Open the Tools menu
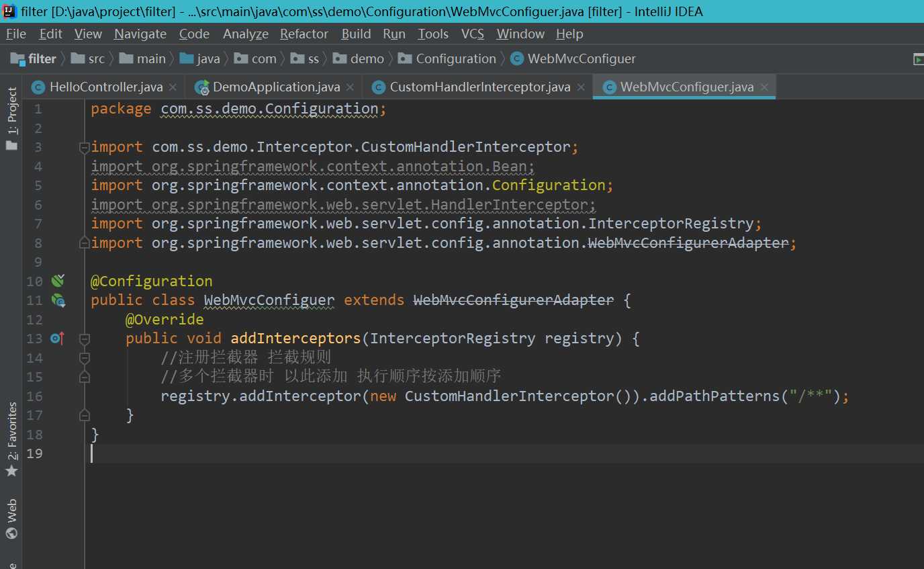 [x=433, y=34]
